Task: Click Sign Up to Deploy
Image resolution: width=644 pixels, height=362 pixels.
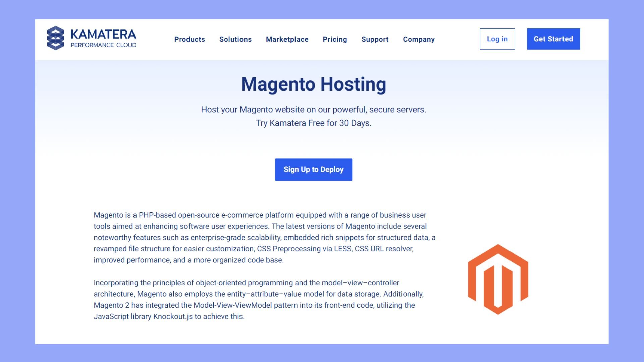Action: 313,170
